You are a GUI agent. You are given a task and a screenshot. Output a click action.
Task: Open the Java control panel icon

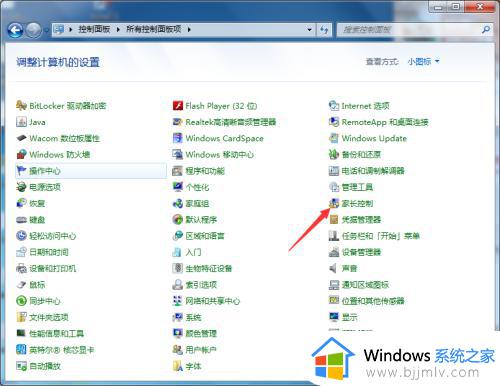pos(21,122)
